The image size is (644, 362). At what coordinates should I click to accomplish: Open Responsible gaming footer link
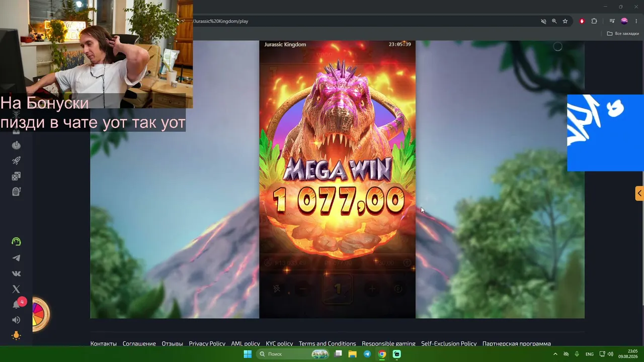(x=388, y=344)
